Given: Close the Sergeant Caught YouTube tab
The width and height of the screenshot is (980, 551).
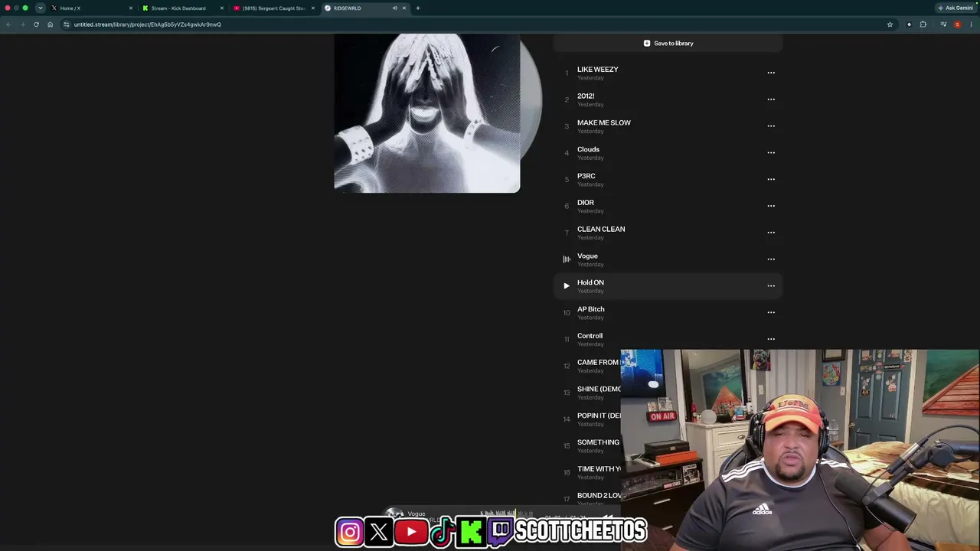Looking at the screenshot, I should coord(313,8).
